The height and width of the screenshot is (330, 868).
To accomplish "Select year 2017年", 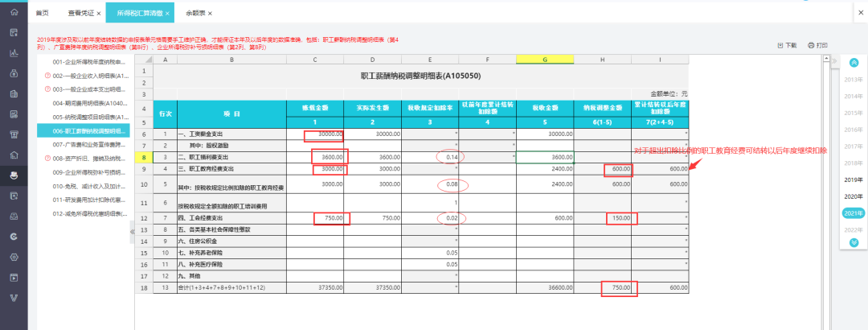I will tap(854, 146).
